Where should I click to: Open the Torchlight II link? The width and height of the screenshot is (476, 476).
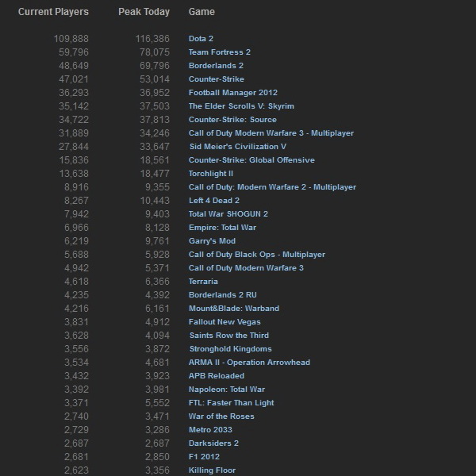tap(211, 174)
